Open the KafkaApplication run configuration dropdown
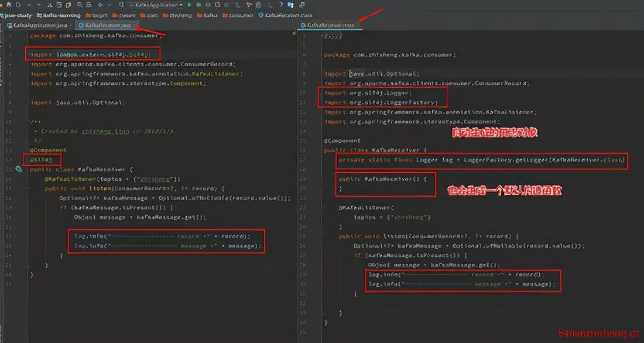Image resolution: width=644 pixels, height=343 pixels. [x=156, y=5]
